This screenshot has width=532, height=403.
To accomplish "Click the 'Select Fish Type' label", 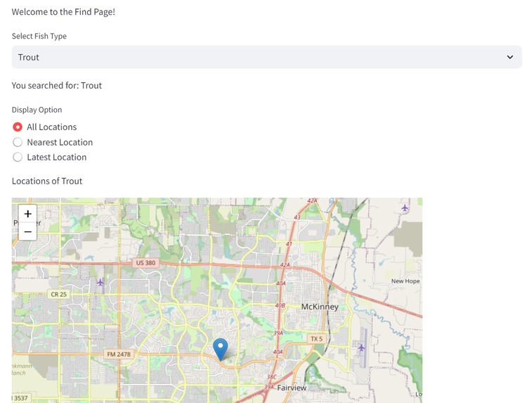I will point(39,37).
